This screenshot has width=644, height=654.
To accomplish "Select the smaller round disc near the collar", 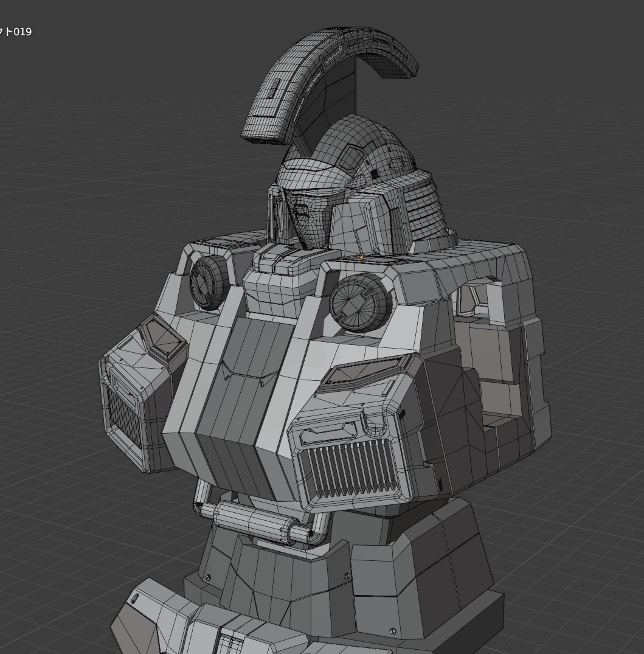I will [209, 283].
